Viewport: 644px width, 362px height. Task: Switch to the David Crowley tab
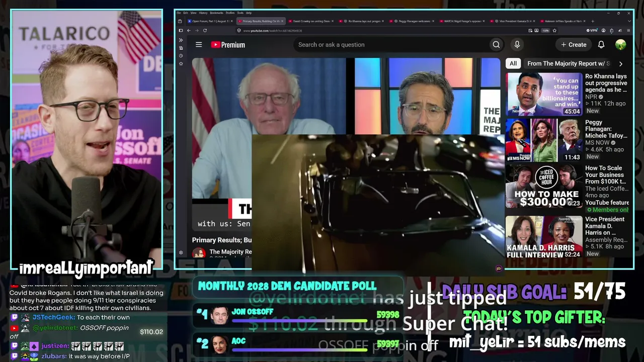click(311, 21)
